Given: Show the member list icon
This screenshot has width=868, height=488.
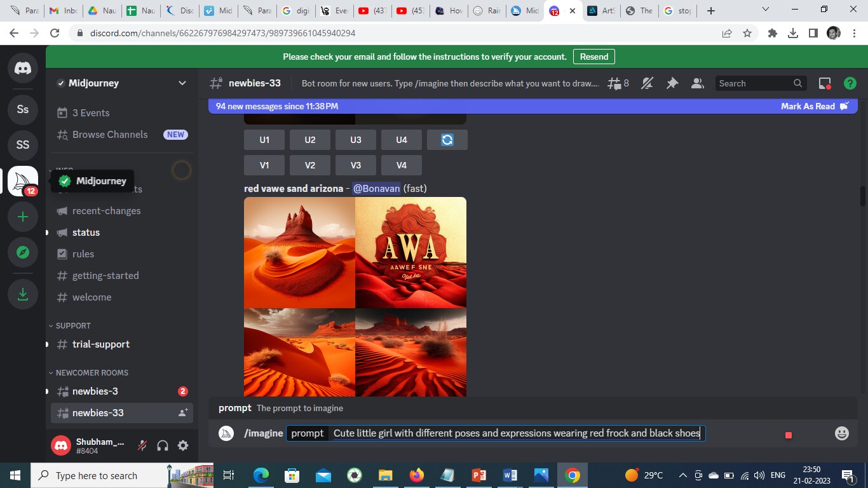Looking at the screenshot, I should pos(697,83).
